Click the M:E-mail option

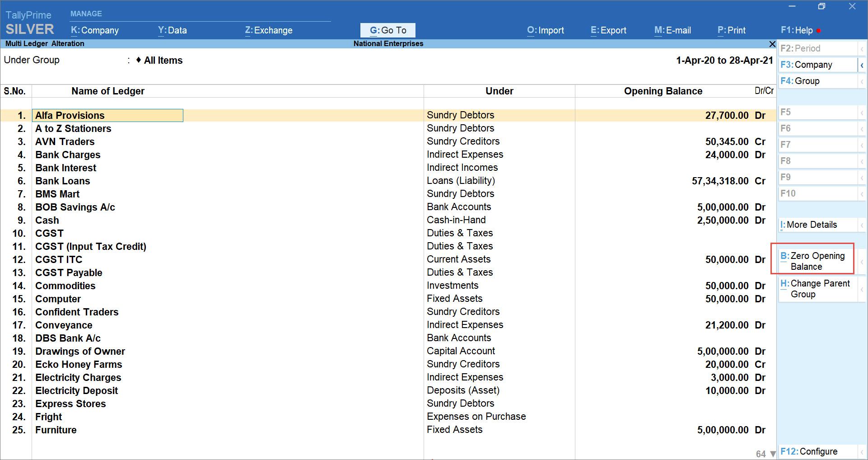click(x=672, y=30)
